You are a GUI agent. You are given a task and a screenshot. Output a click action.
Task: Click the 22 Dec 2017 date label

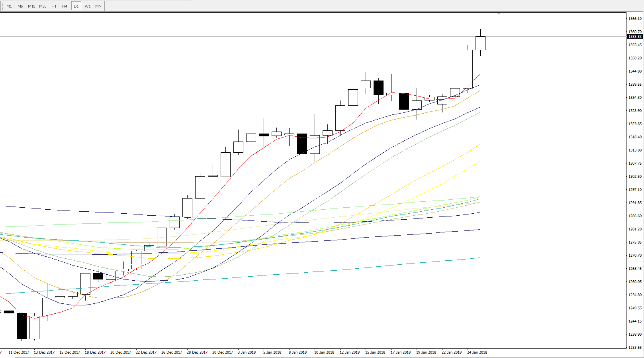click(x=146, y=352)
